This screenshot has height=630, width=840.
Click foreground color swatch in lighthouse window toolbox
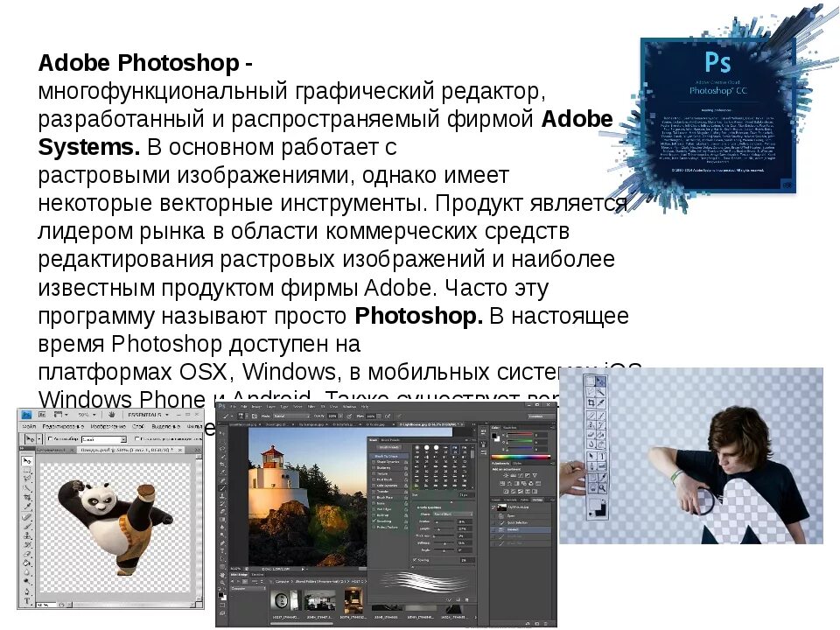point(220,595)
